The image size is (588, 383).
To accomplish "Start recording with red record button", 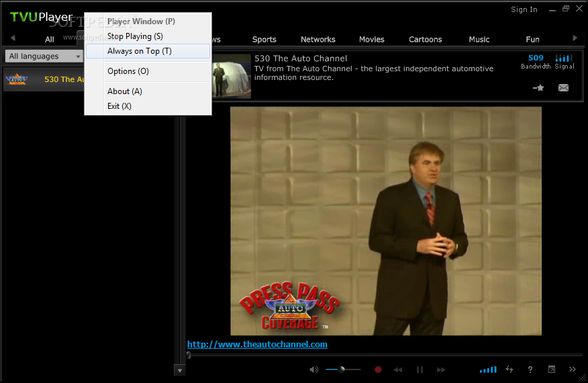I will click(378, 370).
